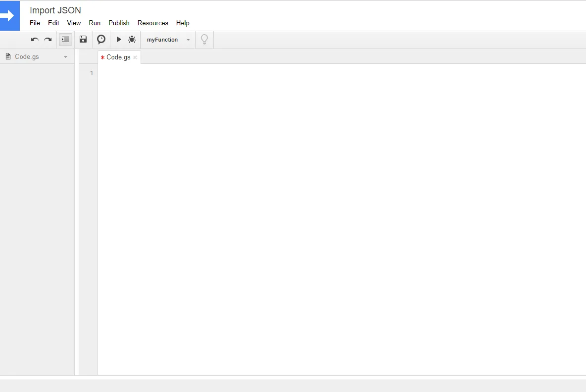The width and height of the screenshot is (586, 392).
Task: Open the File menu
Action: [35, 23]
